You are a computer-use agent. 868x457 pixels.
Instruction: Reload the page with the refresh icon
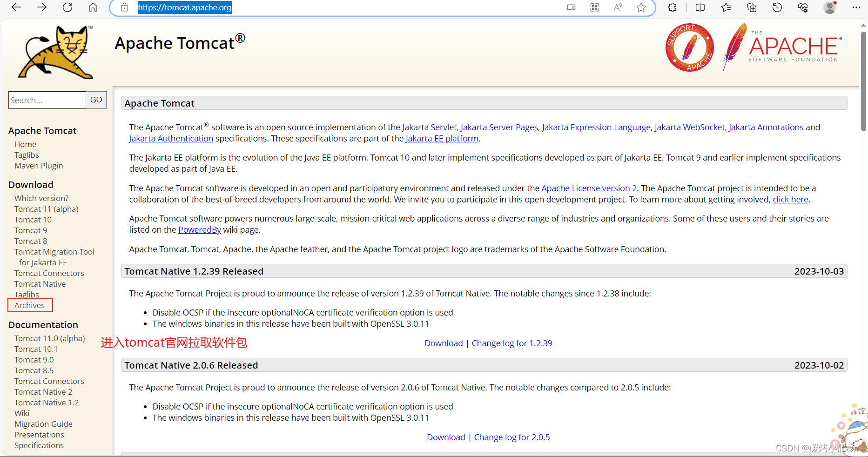[x=67, y=7]
